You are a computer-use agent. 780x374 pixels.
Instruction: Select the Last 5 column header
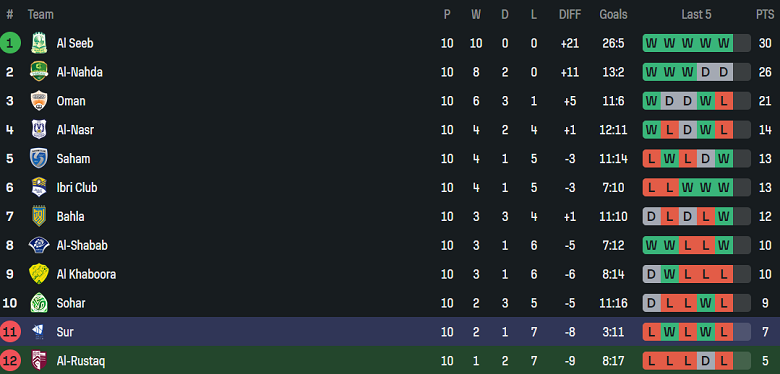696,15
